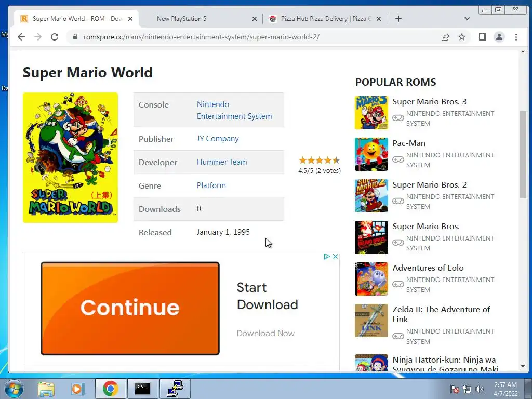Click the address bar URL

(202, 37)
